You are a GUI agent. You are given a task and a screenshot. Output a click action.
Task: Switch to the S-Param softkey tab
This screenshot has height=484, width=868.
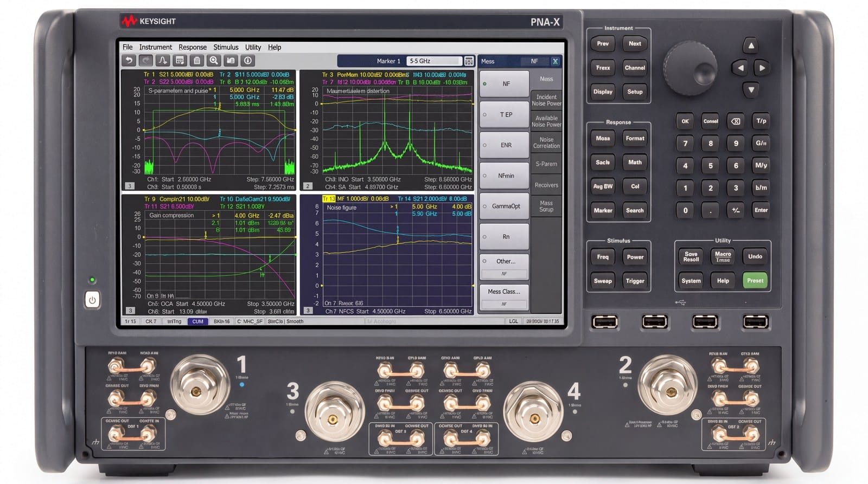click(x=546, y=164)
